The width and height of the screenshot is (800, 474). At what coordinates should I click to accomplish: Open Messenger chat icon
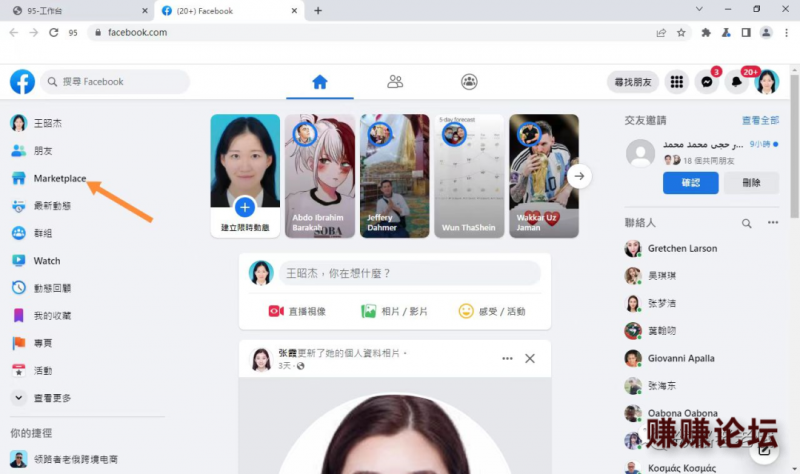pyautogui.click(x=707, y=82)
